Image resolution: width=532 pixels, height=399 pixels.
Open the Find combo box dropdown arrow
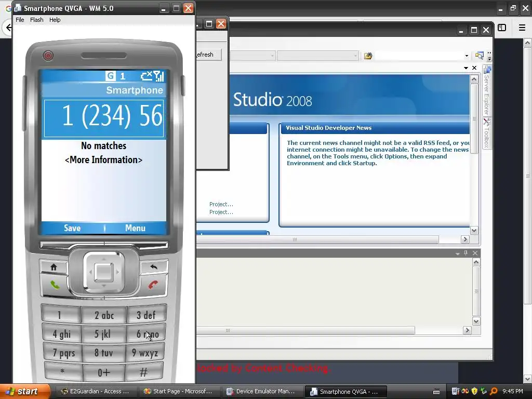(x=467, y=56)
